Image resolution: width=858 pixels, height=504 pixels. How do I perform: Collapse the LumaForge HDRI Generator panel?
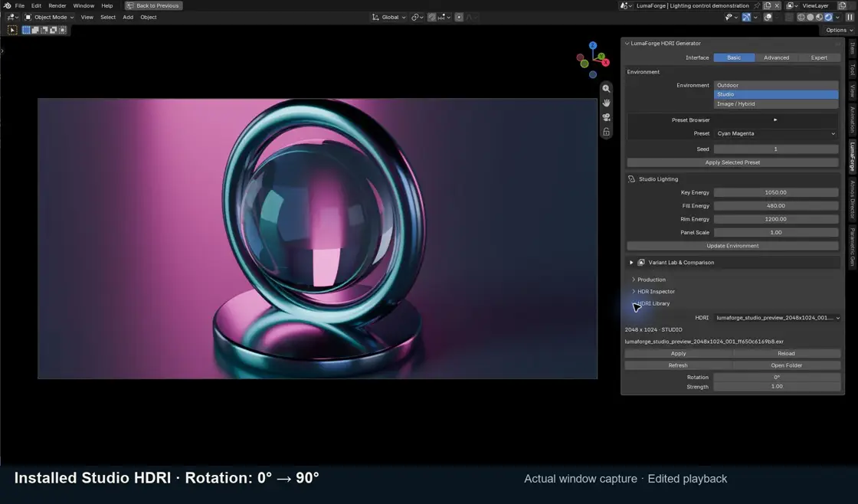coord(627,43)
